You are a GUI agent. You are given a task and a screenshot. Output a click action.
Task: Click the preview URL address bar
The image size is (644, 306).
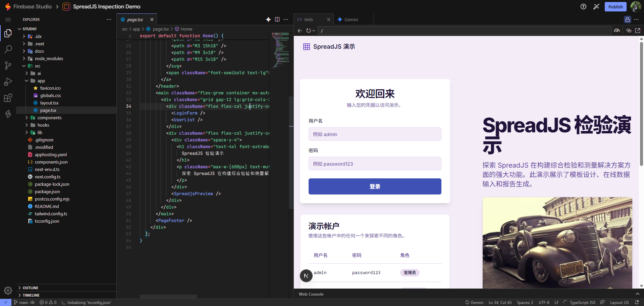[x=464, y=31]
